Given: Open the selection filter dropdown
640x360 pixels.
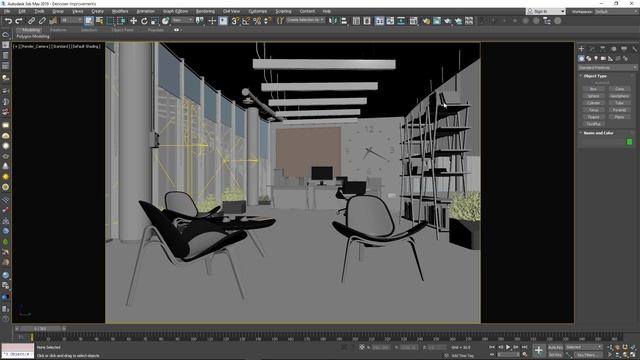Looking at the screenshot, I should [x=71, y=20].
